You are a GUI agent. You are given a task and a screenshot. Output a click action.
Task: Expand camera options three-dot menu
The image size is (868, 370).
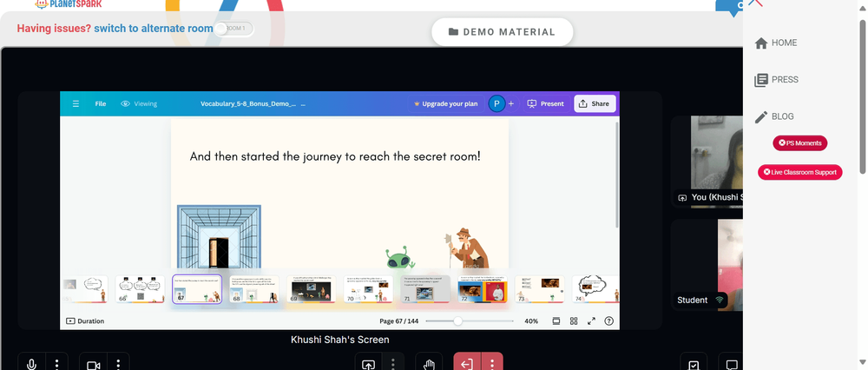(118, 365)
